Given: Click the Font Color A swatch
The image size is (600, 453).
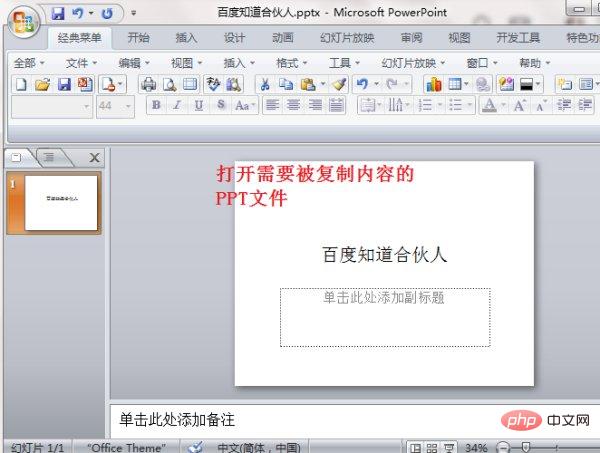Looking at the screenshot, I should click(x=489, y=105).
